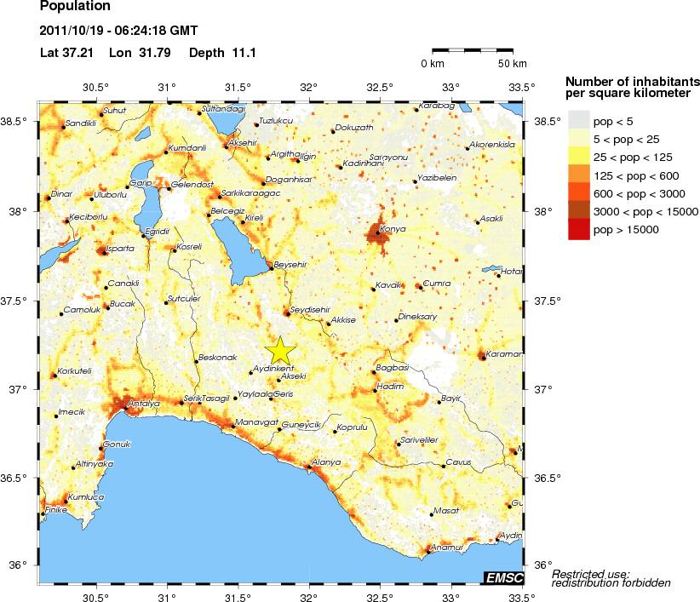700x602 pixels.
Task: Click the 50 km scale bar
Action: 473,51
